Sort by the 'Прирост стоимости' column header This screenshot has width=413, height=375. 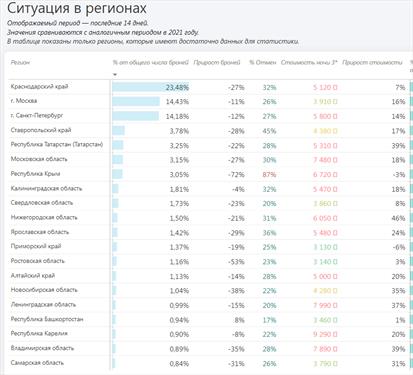(372, 63)
